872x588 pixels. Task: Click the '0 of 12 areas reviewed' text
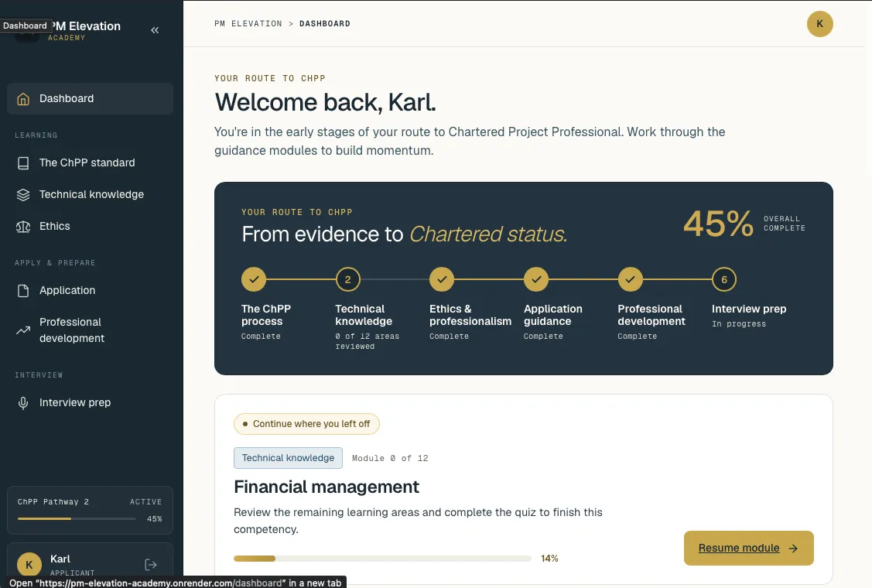[367, 341]
